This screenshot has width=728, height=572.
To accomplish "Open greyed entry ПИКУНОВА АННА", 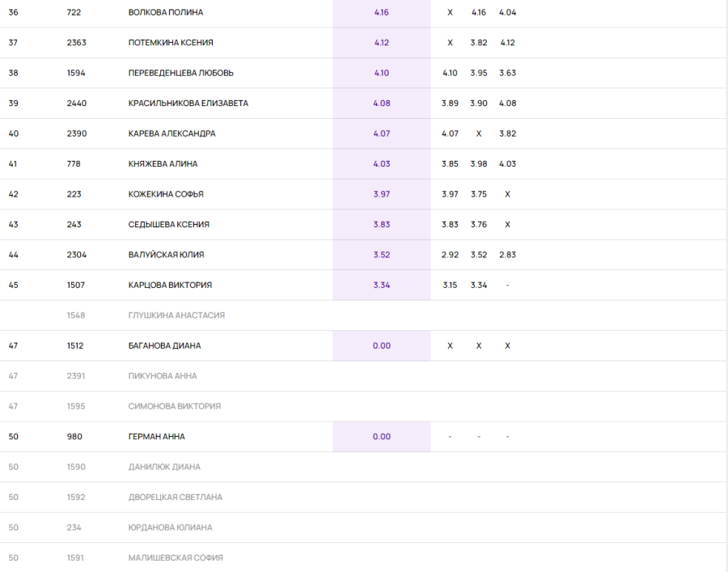I will [163, 376].
